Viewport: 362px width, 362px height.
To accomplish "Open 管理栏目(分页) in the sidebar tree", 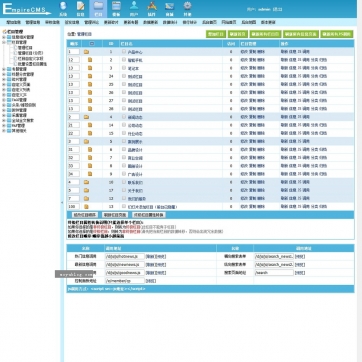I will coord(30,53).
